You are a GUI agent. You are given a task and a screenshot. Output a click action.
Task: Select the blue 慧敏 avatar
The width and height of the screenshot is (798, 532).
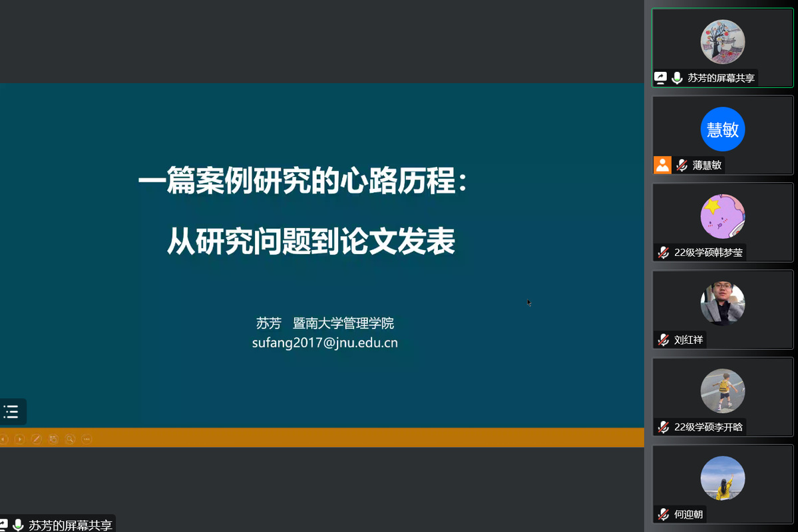(x=722, y=129)
